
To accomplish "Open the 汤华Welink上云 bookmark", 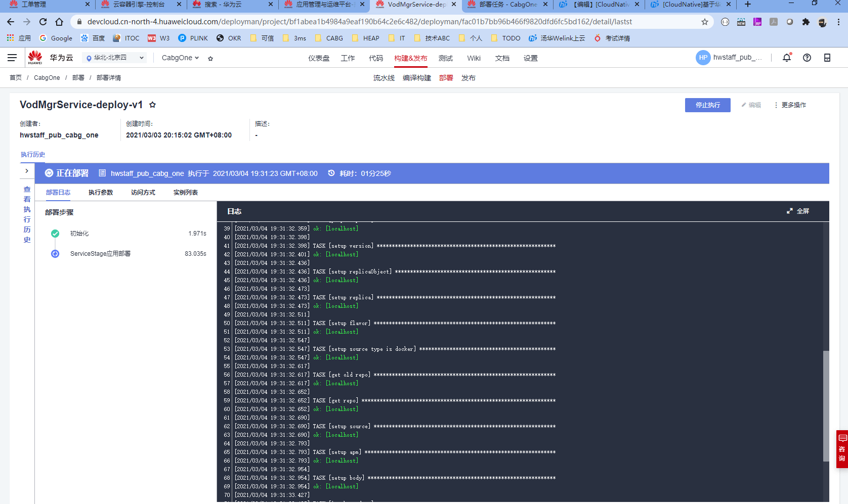I will 557,38.
